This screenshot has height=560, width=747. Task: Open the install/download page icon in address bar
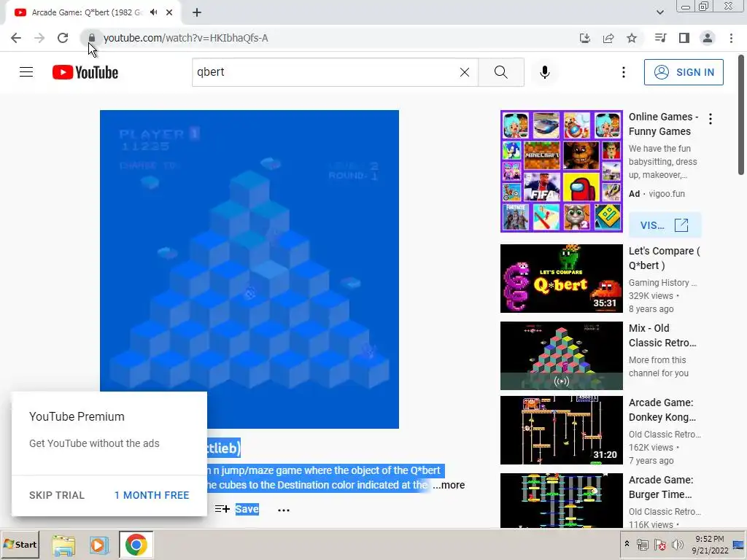(x=585, y=38)
